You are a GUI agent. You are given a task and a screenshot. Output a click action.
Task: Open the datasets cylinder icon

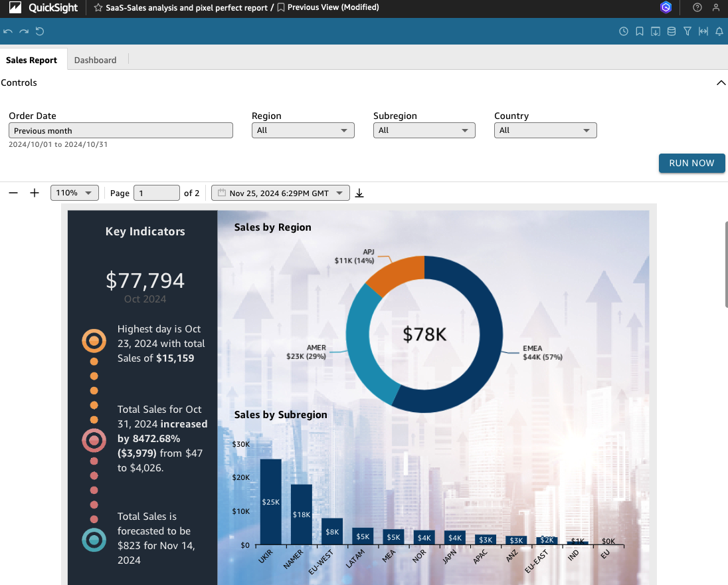pyautogui.click(x=672, y=31)
